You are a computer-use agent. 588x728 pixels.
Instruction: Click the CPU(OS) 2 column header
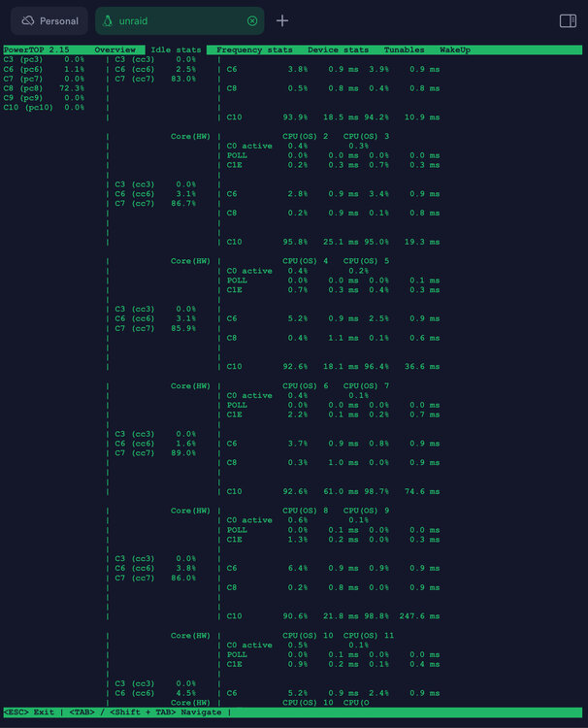click(306, 137)
